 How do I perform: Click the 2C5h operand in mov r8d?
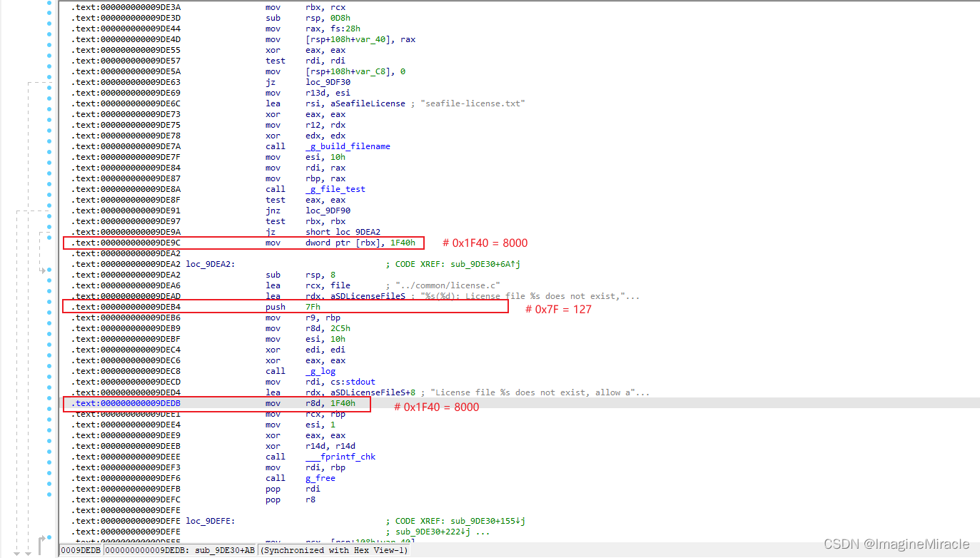point(340,328)
